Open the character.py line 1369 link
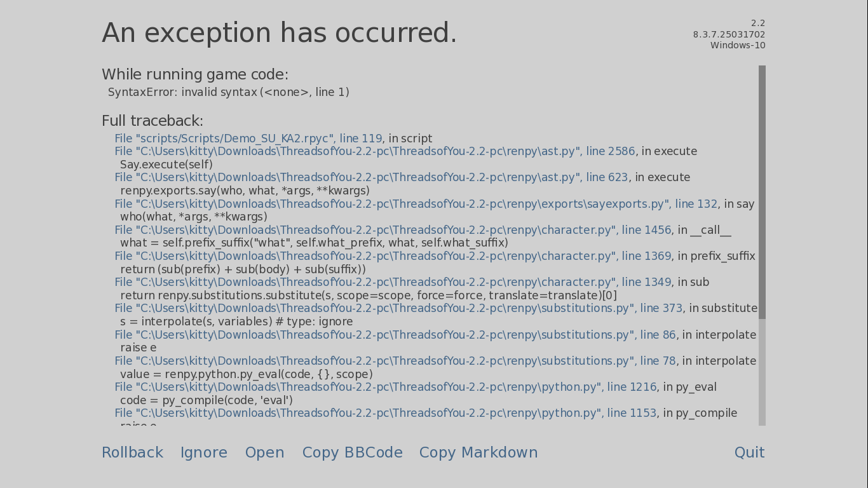Image resolution: width=868 pixels, height=488 pixels. click(x=392, y=256)
